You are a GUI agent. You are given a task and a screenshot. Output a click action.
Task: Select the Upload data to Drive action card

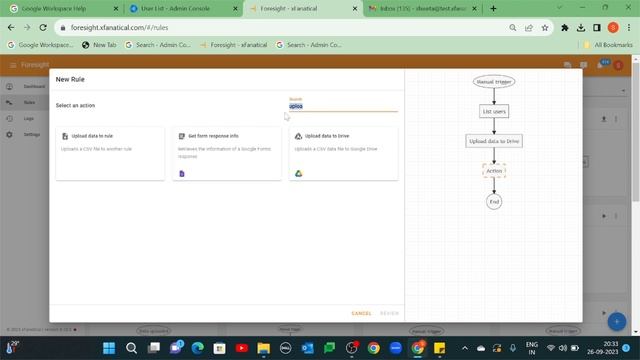(x=343, y=153)
